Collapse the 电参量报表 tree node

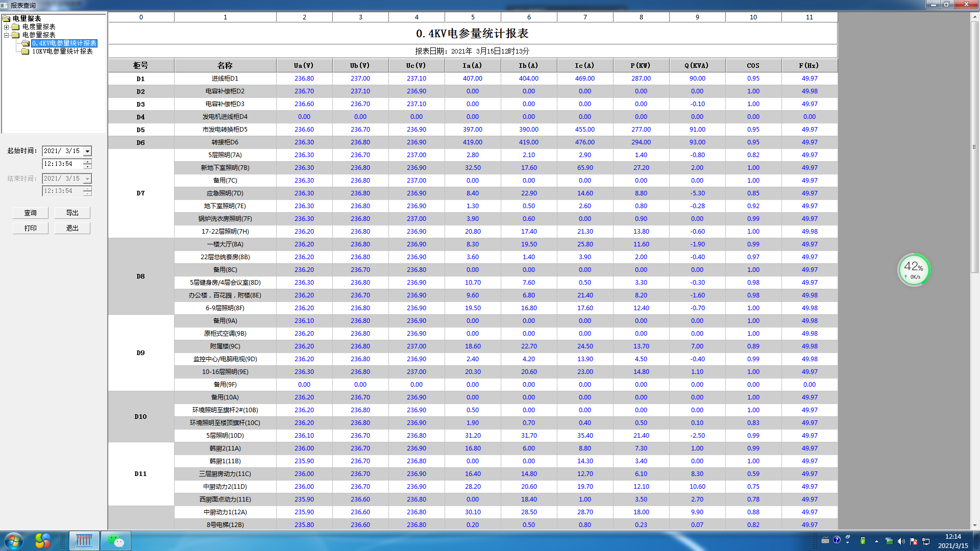[x=7, y=35]
